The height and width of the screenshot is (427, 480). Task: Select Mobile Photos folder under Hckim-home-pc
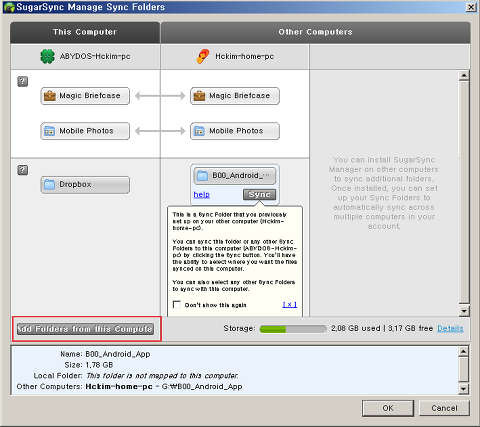[x=235, y=131]
